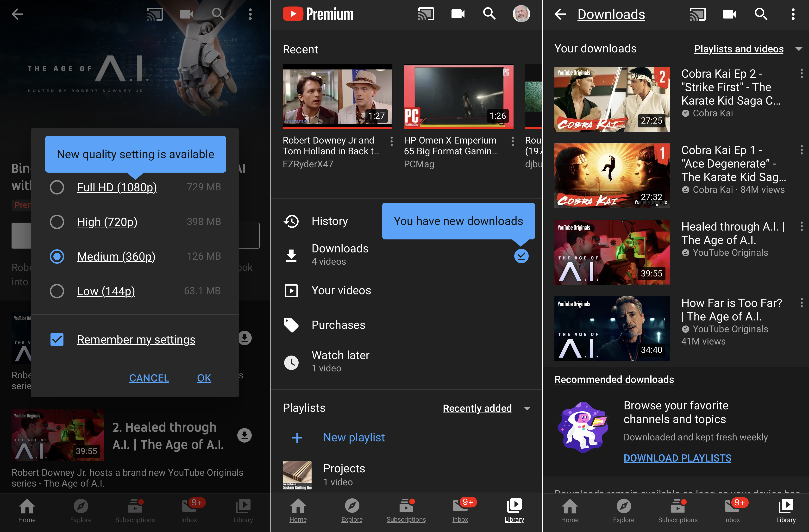Screen dimensions: 809x532
Task: Tap Subscriptions tab in Library screen
Action: pyautogui.click(x=406, y=511)
